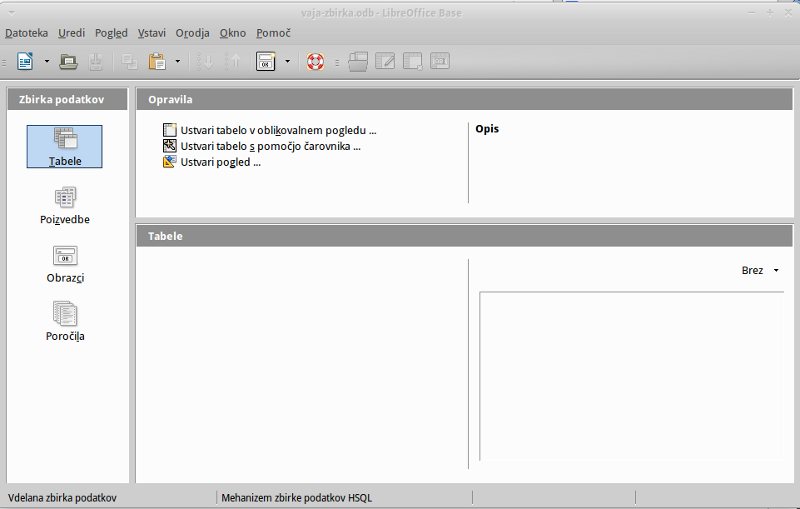Click the Zbirka podatkov header
Image resolution: width=800 pixels, height=509 pixels.
(x=67, y=99)
